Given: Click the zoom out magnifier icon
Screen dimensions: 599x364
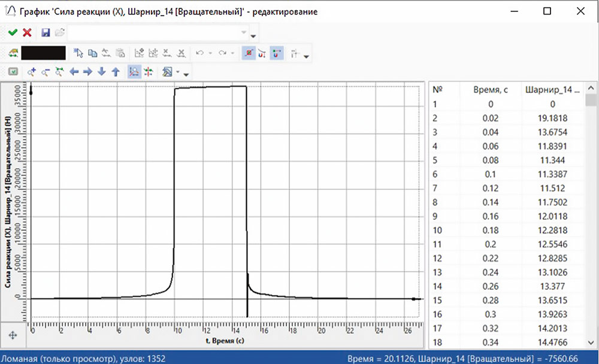Looking at the screenshot, I should [45, 72].
